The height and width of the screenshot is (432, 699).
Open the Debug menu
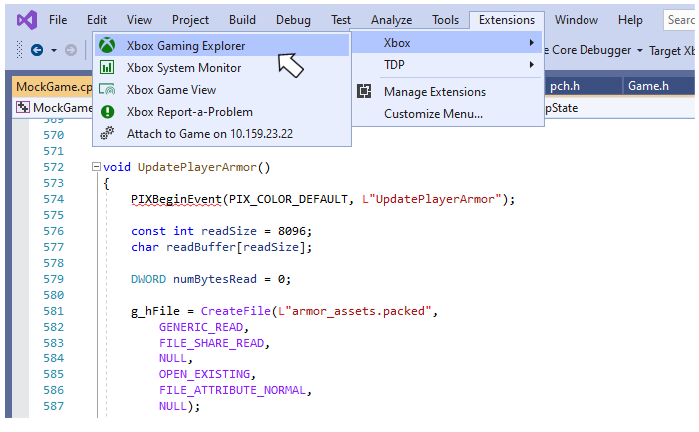[x=293, y=20]
